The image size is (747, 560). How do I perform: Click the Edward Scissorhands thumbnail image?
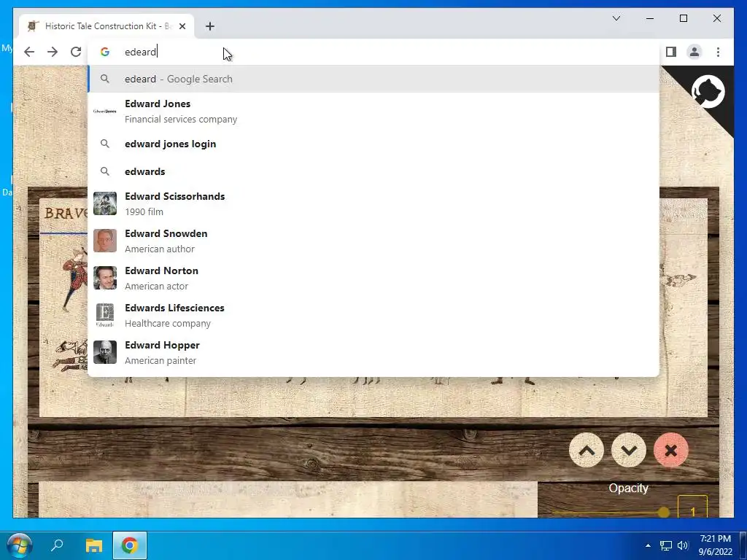tap(105, 204)
